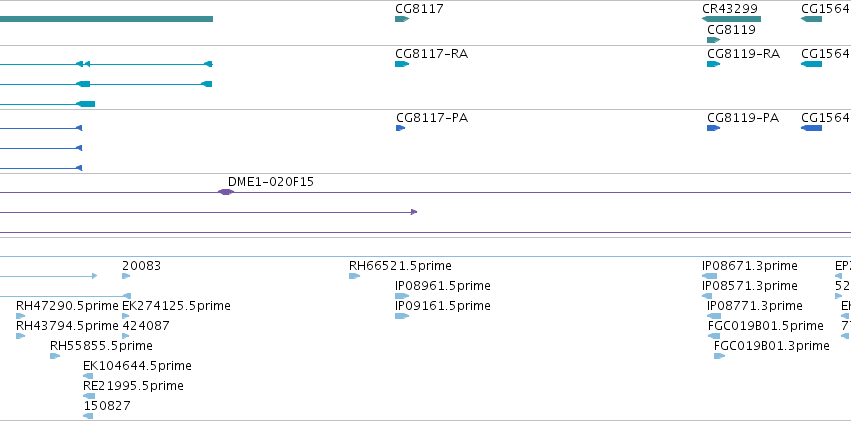Click the CG8119-PA protein glyph

click(x=713, y=128)
